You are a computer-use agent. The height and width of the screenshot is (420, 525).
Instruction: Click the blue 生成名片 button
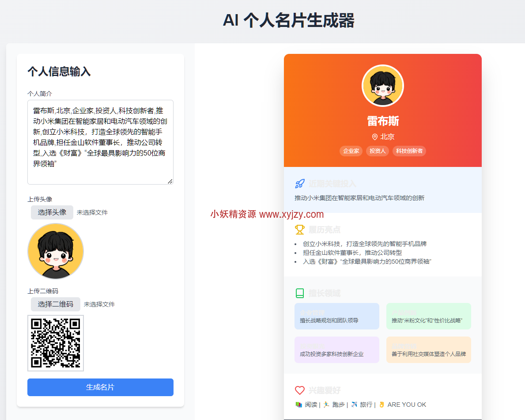(x=100, y=387)
